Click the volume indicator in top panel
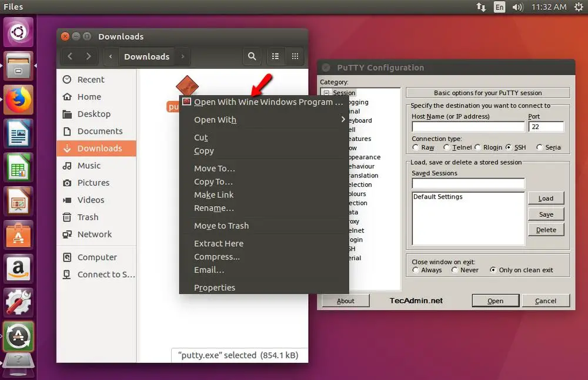Image resolution: width=588 pixels, height=380 pixels. pos(517,7)
